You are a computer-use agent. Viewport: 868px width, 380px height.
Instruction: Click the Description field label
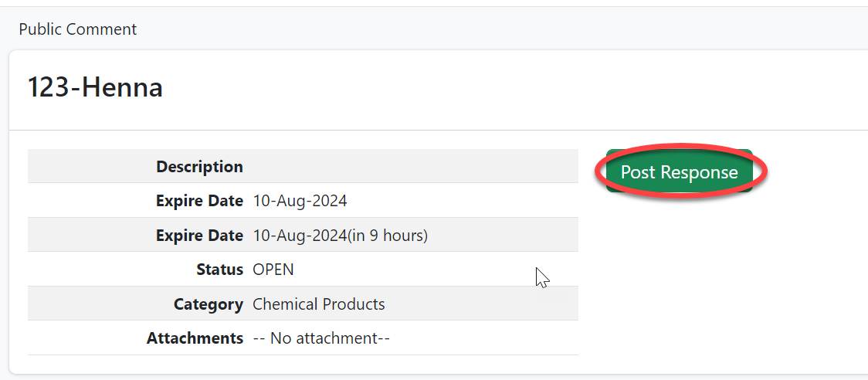point(199,167)
